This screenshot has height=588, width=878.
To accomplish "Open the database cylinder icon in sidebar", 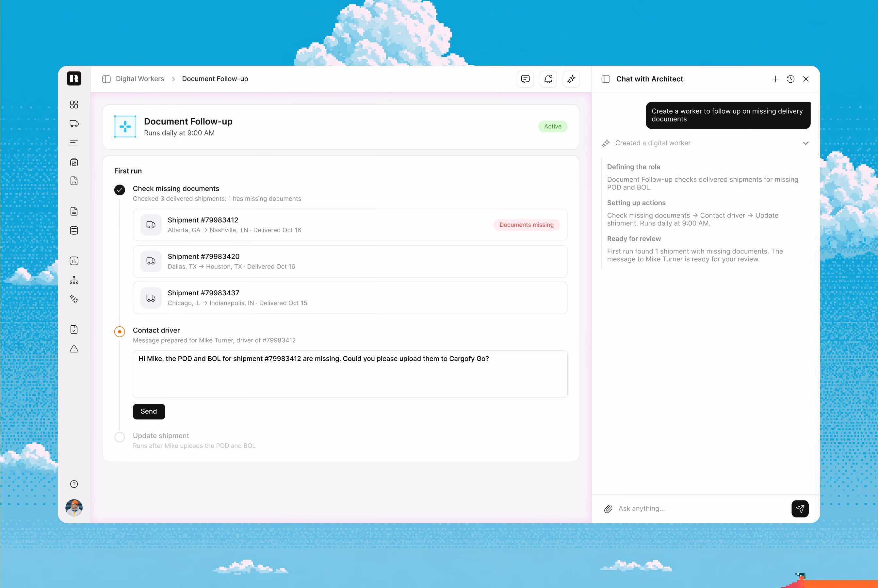I will (x=74, y=231).
